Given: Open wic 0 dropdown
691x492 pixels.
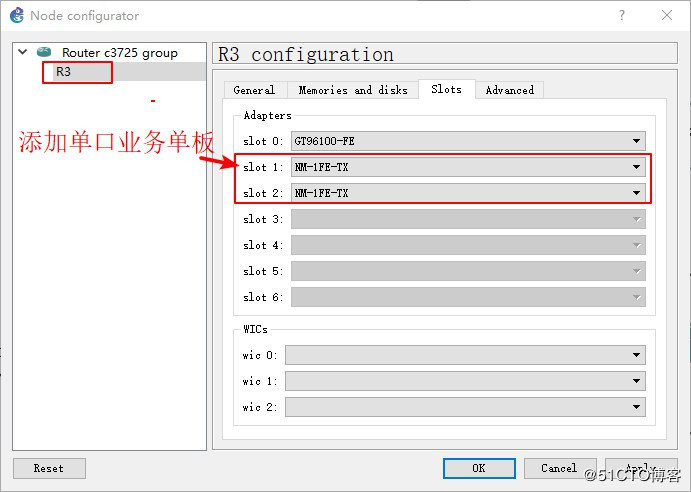Looking at the screenshot, I should click(465, 355).
